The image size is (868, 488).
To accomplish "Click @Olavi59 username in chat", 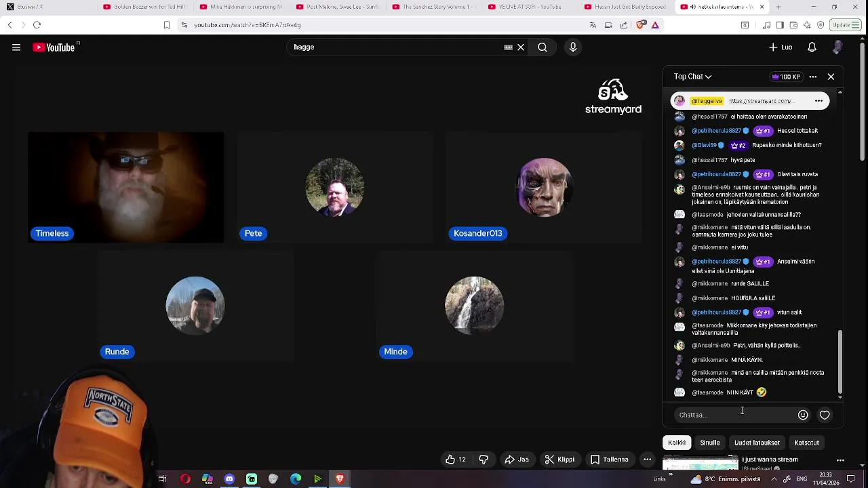I will 704,145.
